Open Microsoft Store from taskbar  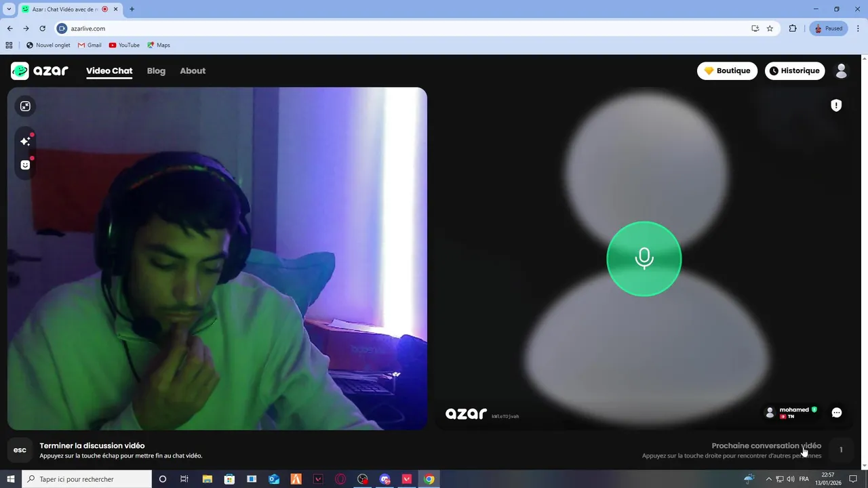click(229, 479)
